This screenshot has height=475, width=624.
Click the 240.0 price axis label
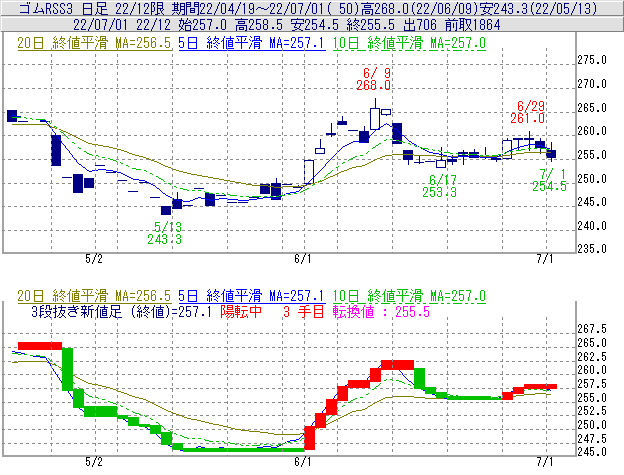(x=592, y=226)
